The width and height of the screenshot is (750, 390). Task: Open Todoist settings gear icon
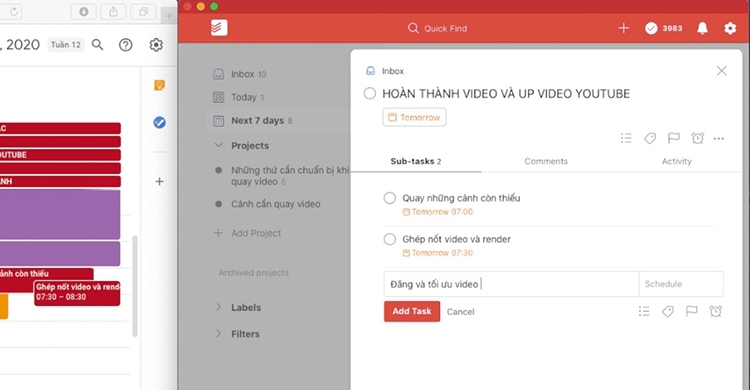(x=730, y=28)
